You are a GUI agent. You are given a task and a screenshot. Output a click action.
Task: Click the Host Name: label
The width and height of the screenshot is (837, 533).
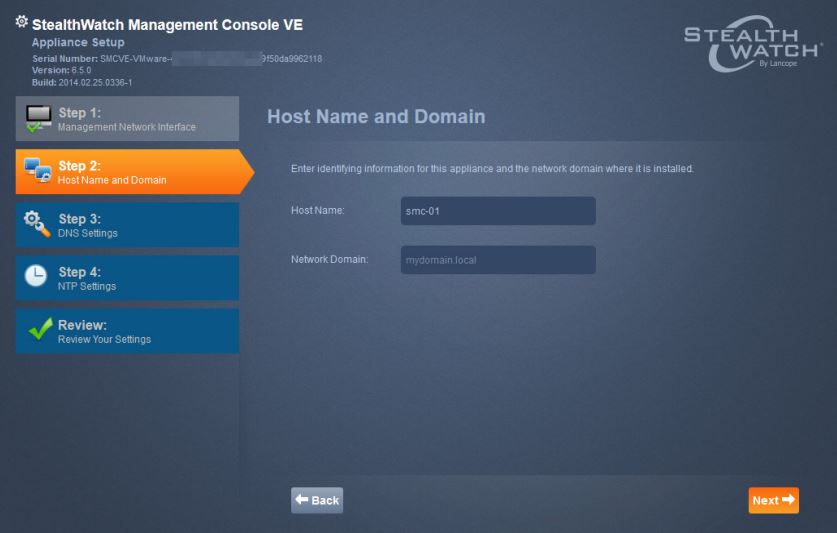tap(318, 210)
